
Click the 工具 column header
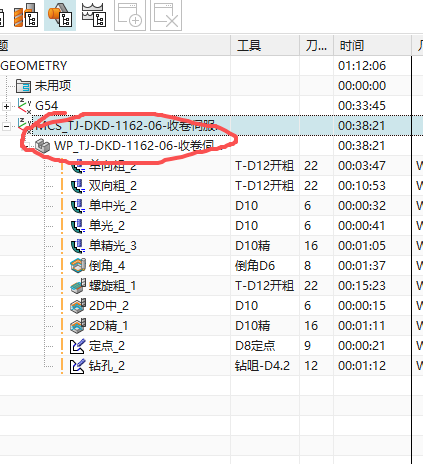(249, 45)
